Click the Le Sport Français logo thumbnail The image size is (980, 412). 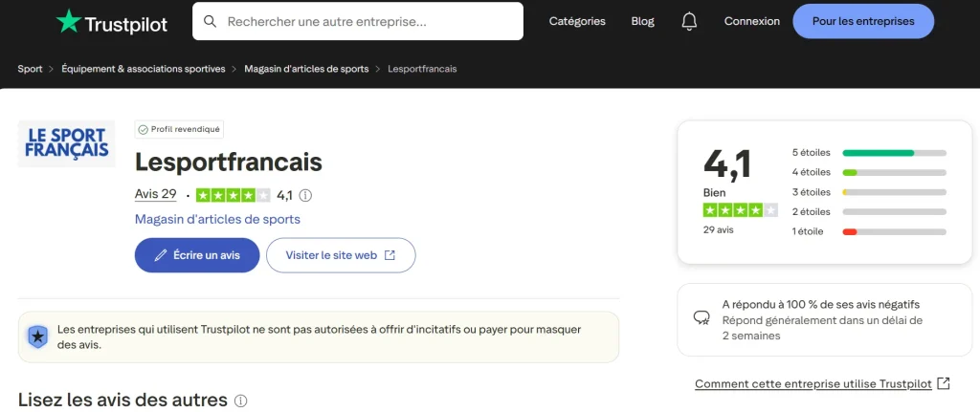[66, 143]
